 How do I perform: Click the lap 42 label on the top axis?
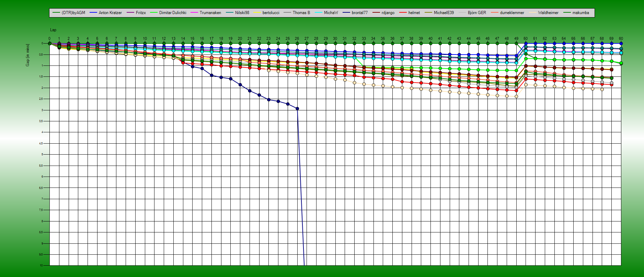pos(449,39)
